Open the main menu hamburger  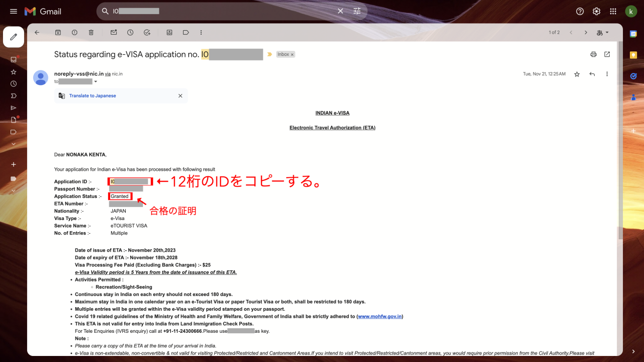click(14, 11)
